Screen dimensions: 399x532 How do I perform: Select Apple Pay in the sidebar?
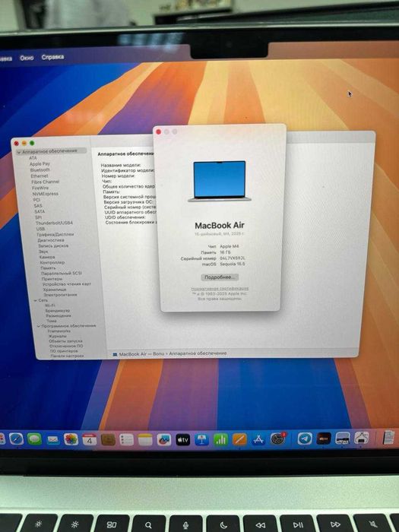[x=40, y=163]
